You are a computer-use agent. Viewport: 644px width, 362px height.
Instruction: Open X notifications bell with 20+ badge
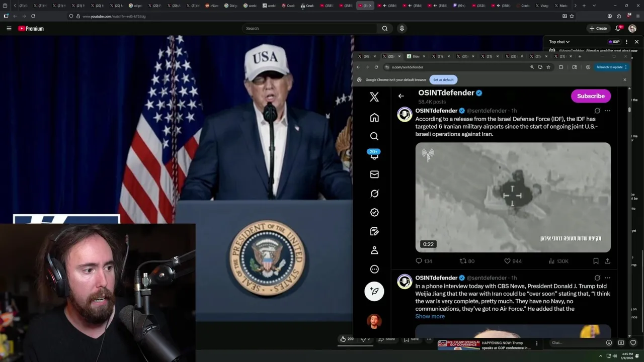click(x=374, y=155)
